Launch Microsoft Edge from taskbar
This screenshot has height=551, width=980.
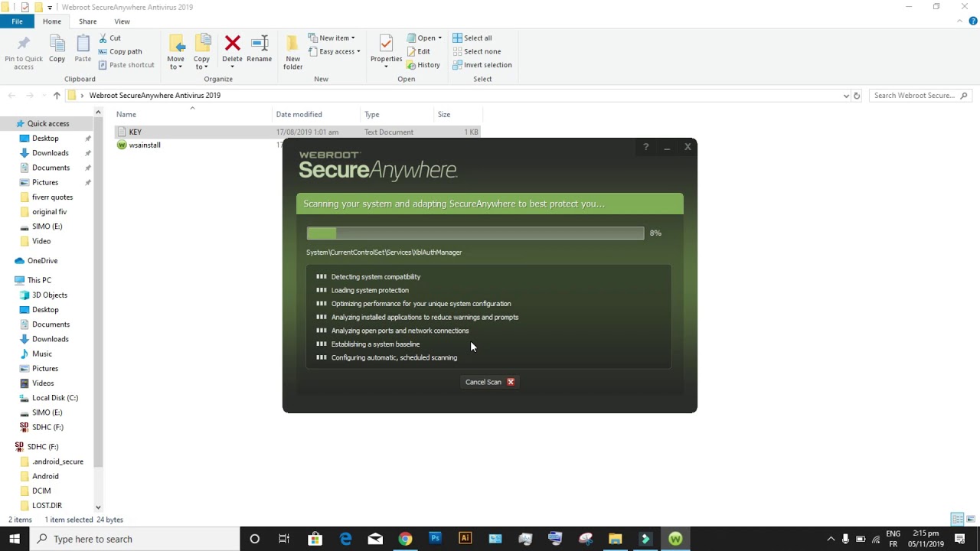pos(345,539)
